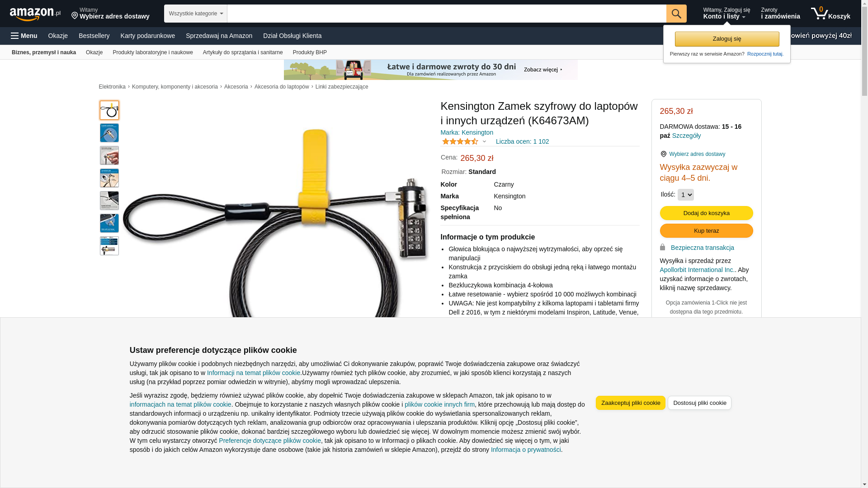Open the Ilość quantity dropdown
The image size is (868, 488).
pyautogui.click(x=685, y=195)
